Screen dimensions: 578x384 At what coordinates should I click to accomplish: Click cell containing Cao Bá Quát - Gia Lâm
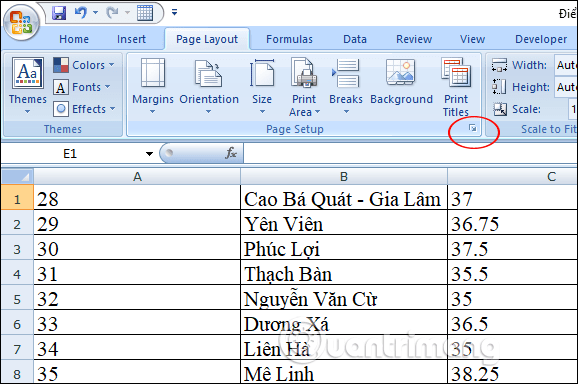click(x=344, y=198)
